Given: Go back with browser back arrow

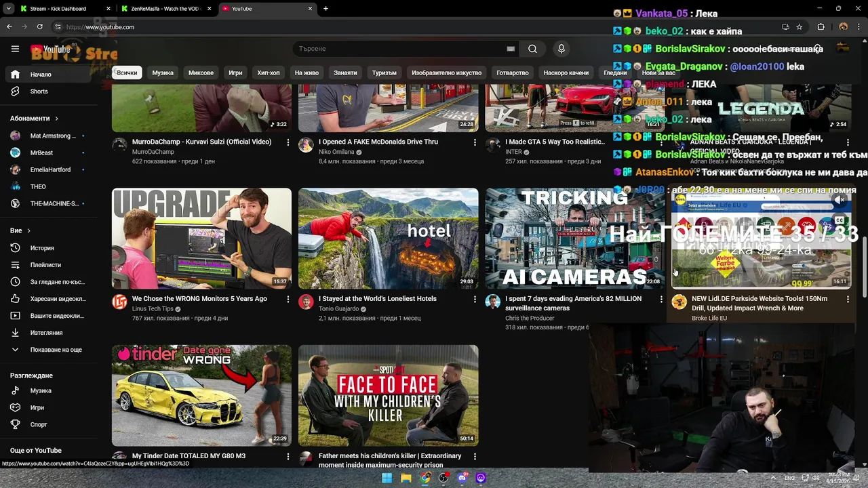Looking at the screenshot, I should point(9,27).
